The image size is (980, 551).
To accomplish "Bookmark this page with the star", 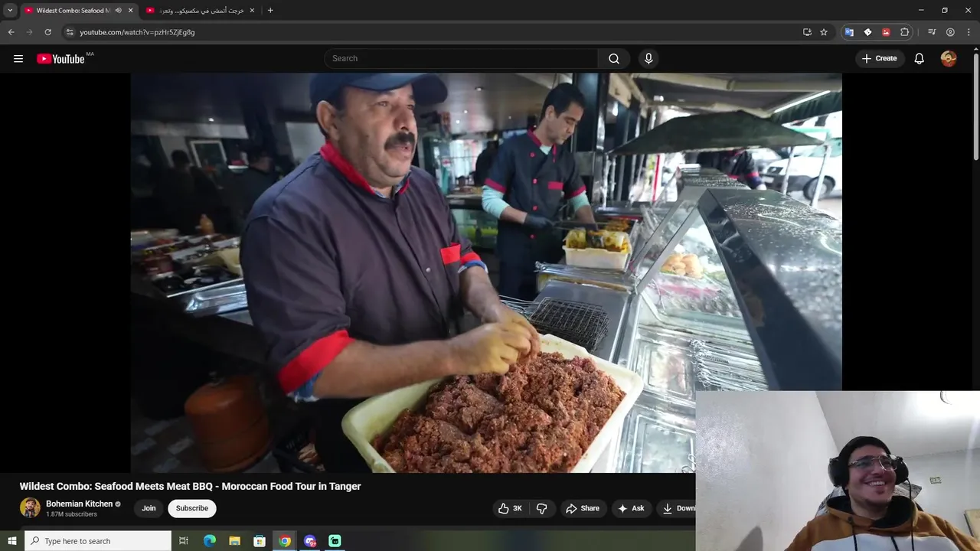I will [x=824, y=32].
